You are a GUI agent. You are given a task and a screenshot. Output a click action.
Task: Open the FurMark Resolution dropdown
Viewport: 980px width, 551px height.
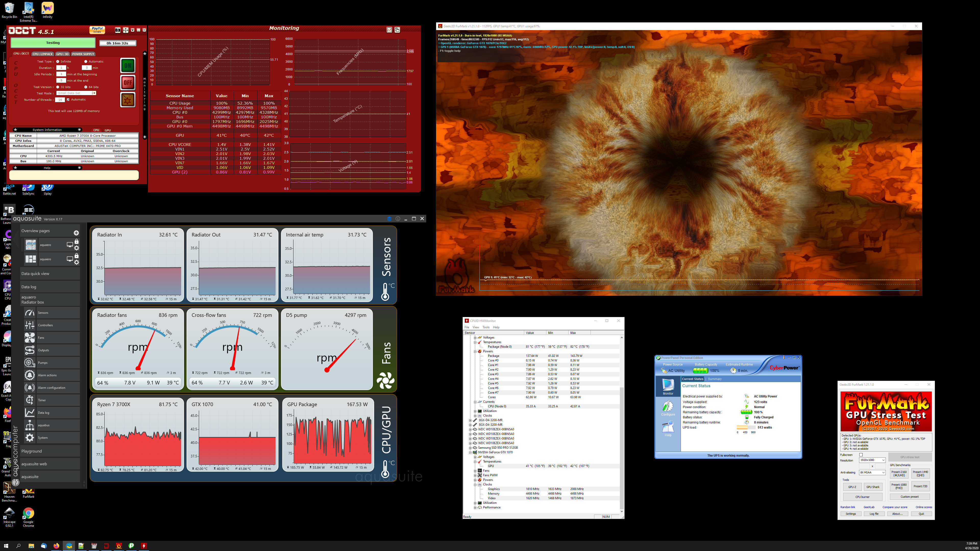tap(872, 460)
